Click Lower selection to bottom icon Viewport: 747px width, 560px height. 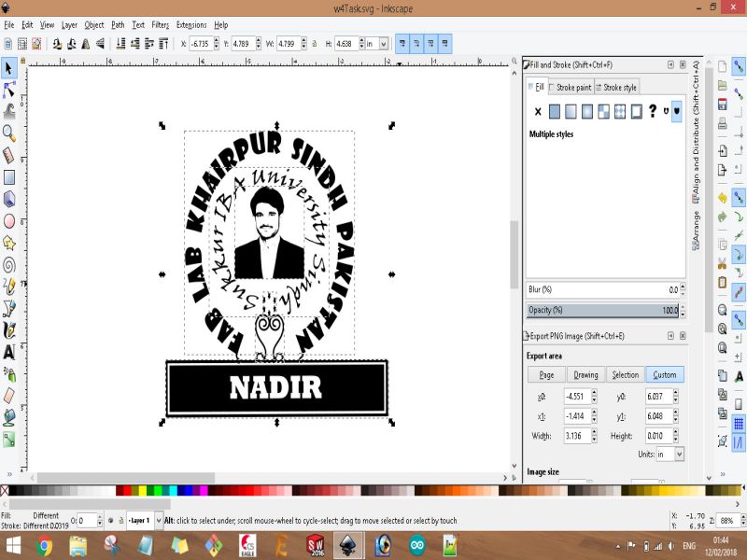coord(121,44)
